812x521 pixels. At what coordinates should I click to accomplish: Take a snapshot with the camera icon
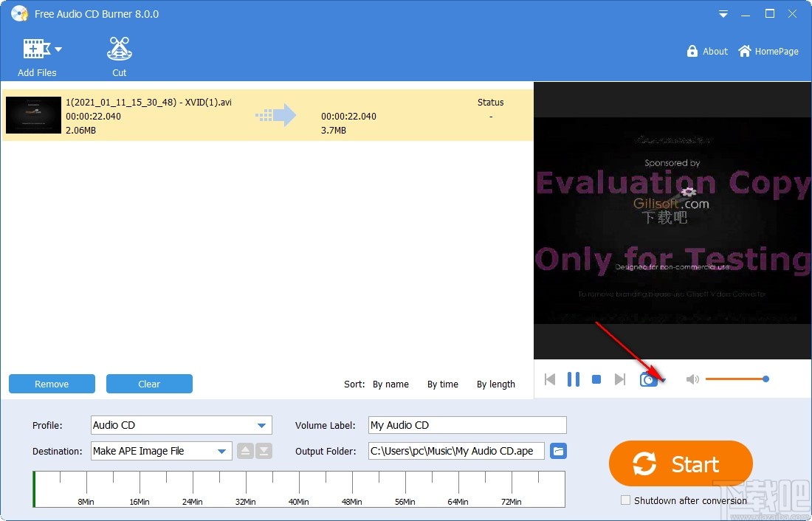click(648, 379)
